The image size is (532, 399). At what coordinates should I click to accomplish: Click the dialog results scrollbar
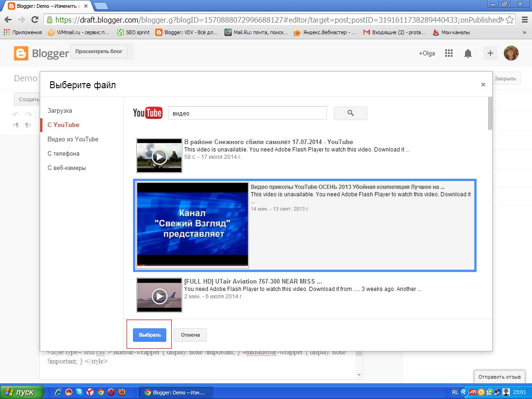tap(490, 113)
